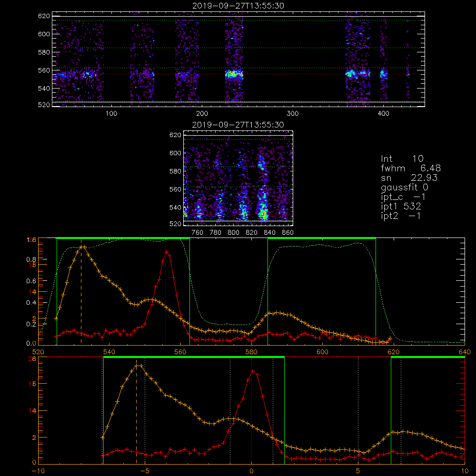Click y-axis label 600 on top spectrogram

click(x=44, y=34)
